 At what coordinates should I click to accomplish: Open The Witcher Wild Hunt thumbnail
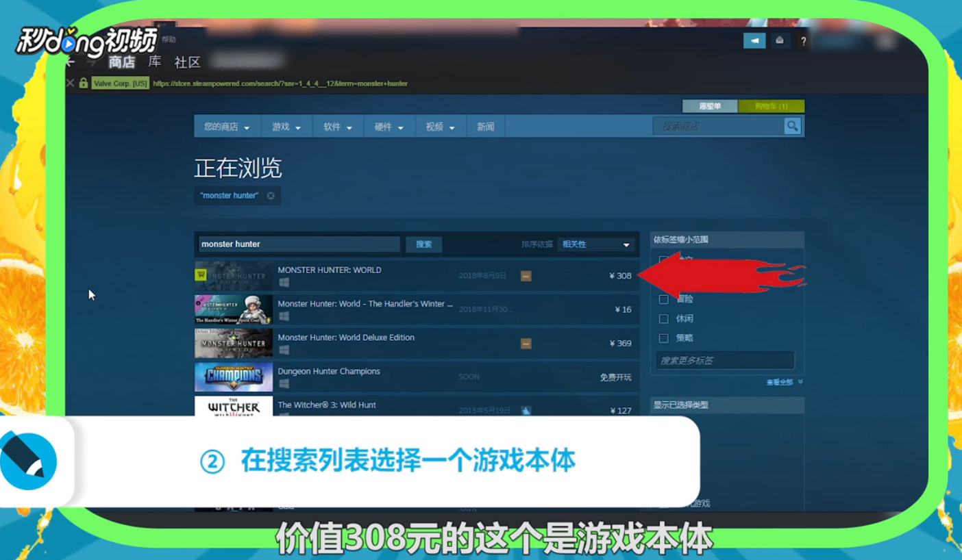[234, 407]
